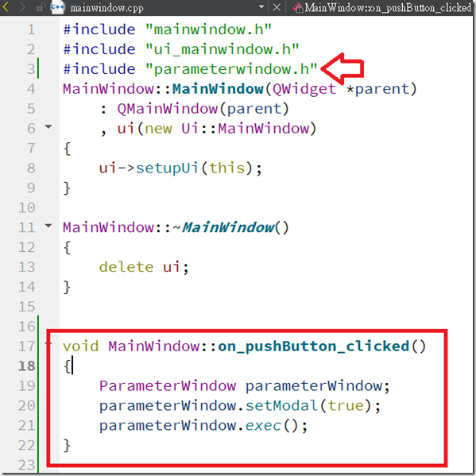Click the setupUi call on line 8
Viewport: 476px width, 476px height.
pyautogui.click(x=167, y=168)
